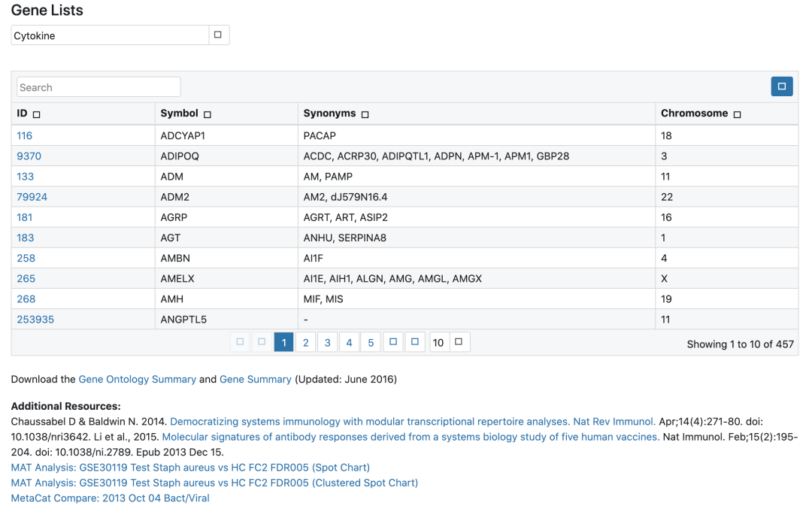Sort the table by ID column icon
The height and width of the screenshot is (506, 812).
click(x=37, y=114)
